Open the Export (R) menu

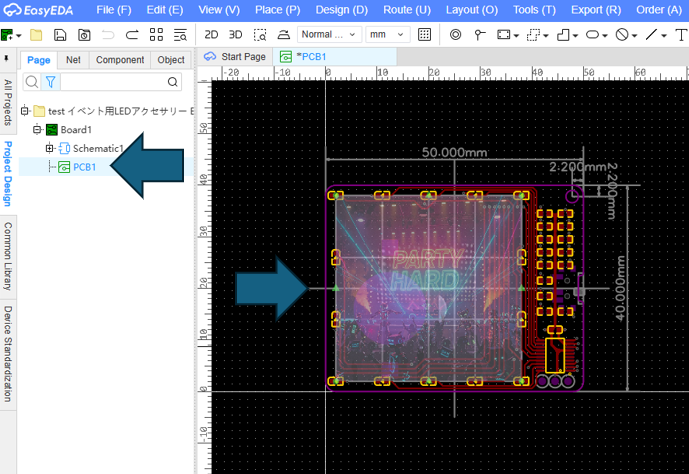(596, 10)
